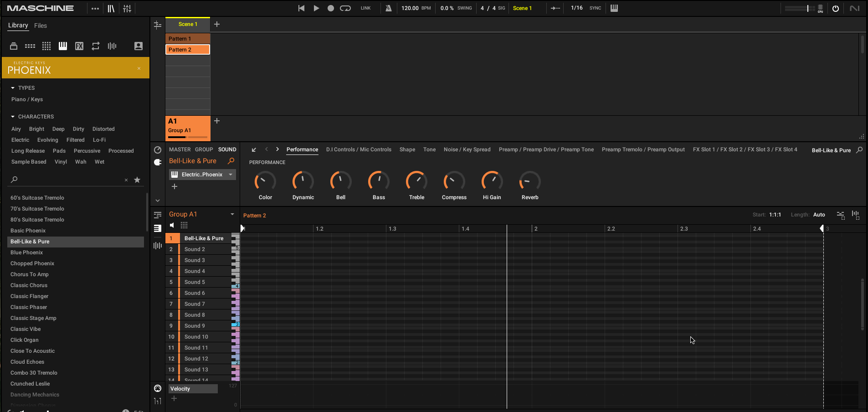Select the Effects FX browser filter icon
Screen dimensions: 868x412
point(79,46)
